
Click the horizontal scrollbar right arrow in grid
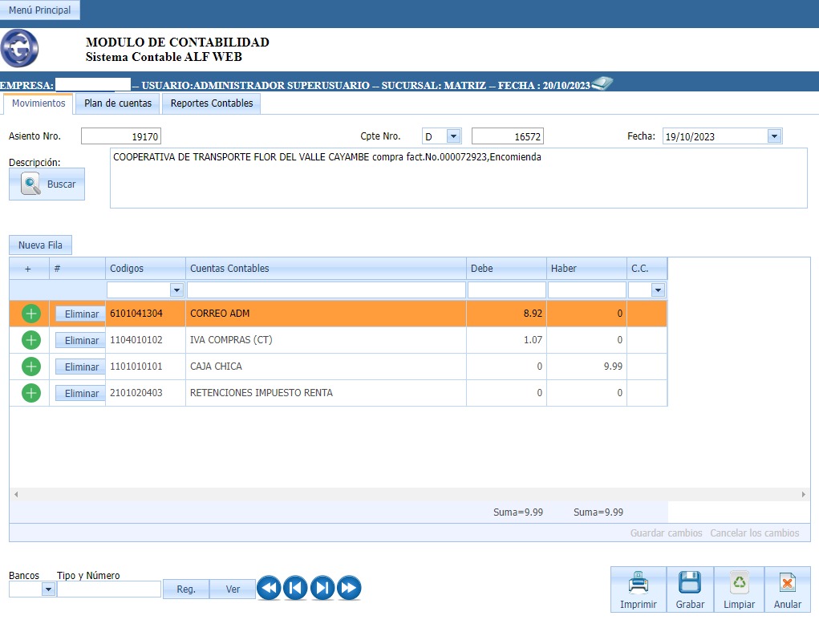[x=805, y=496]
